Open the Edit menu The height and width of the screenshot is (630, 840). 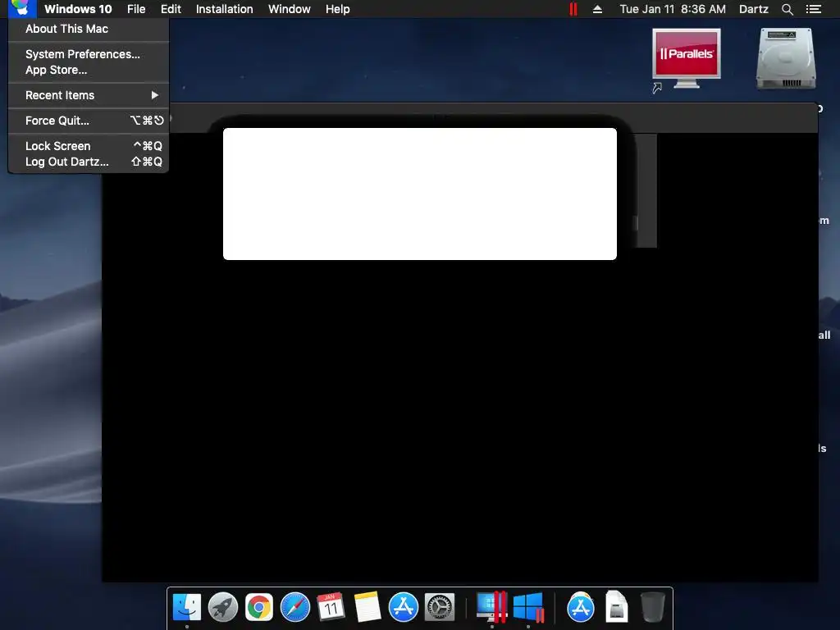171,9
